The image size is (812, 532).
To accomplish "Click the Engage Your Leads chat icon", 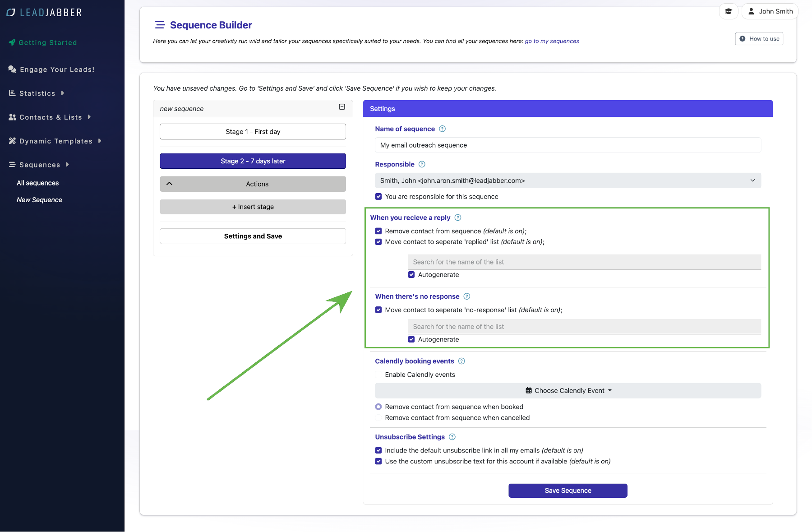I will point(12,69).
